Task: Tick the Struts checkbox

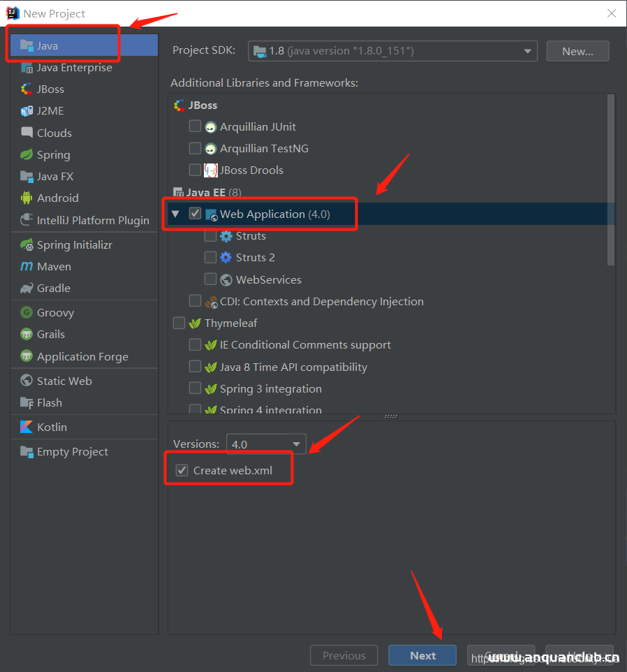Action: [210, 235]
